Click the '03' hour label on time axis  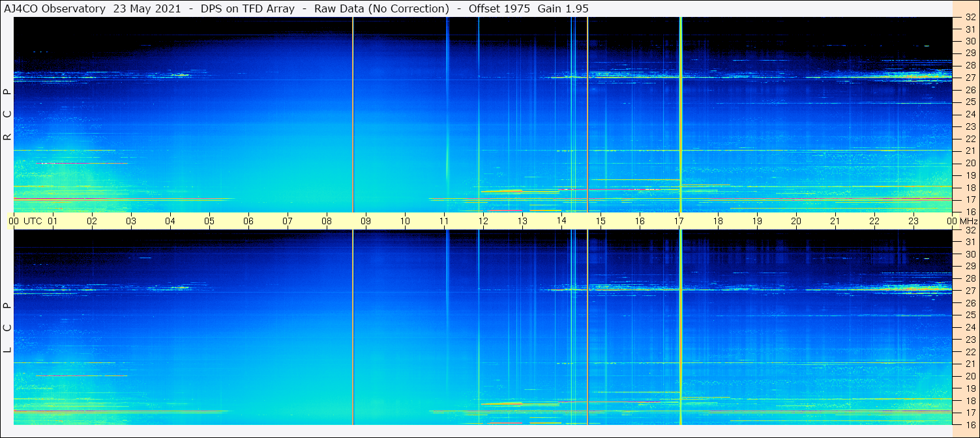[x=131, y=221]
